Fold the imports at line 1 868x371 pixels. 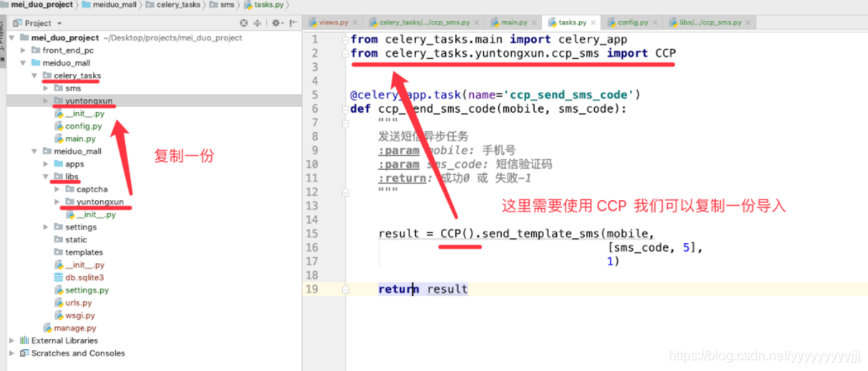345,40
